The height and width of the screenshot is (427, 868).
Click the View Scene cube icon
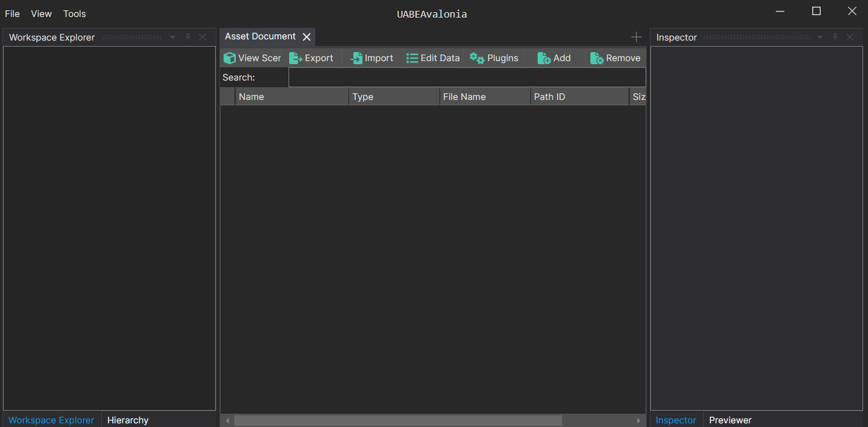point(230,58)
